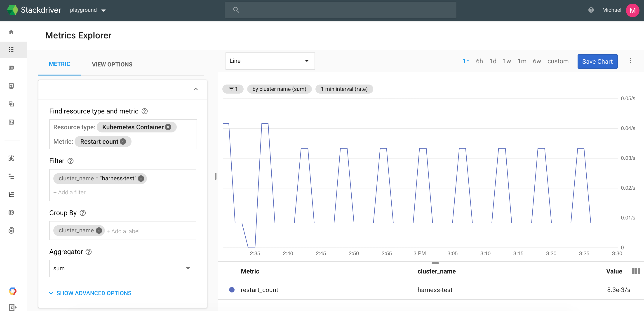Remove Kubernetes Container resource type chip
Image resolution: width=644 pixels, height=311 pixels.
tap(168, 127)
